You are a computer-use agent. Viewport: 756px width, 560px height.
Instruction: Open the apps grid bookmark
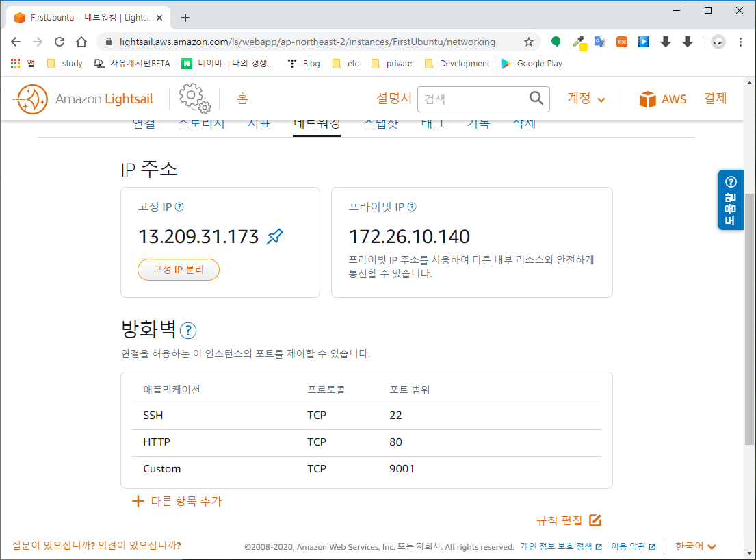point(23,63)
